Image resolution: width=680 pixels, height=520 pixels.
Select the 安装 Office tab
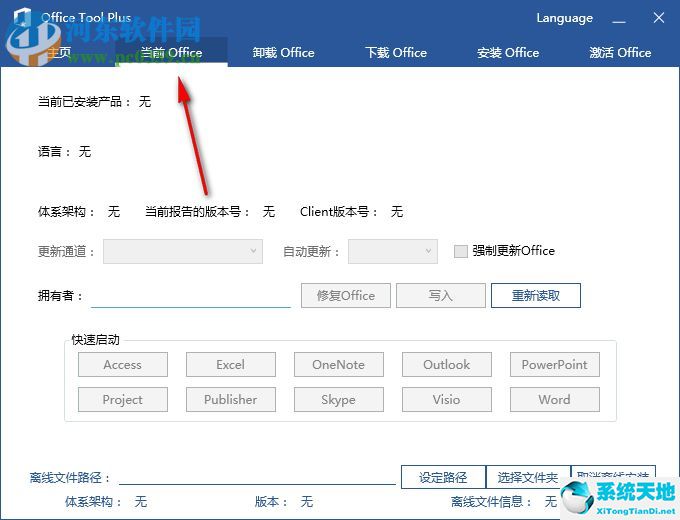click(508, 52)
